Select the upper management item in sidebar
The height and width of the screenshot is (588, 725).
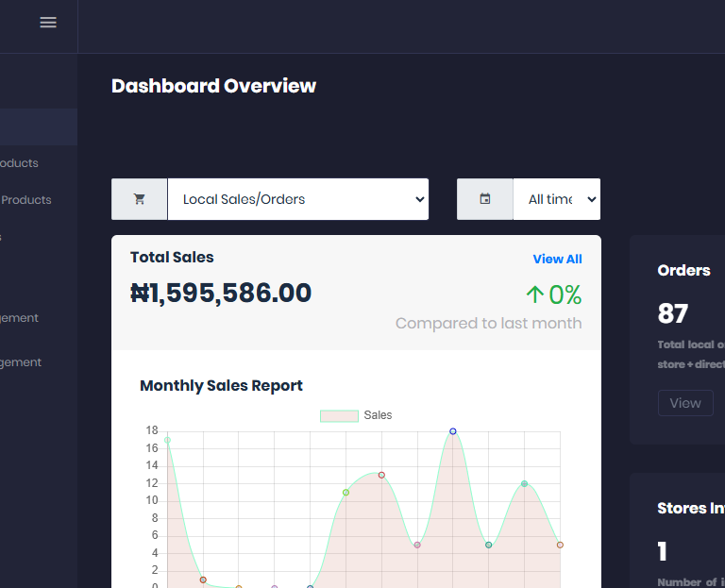tap(19, 318)
